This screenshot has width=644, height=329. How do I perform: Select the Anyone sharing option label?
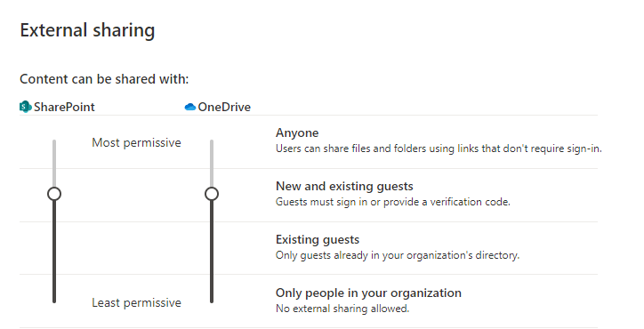tap(297, 133)
